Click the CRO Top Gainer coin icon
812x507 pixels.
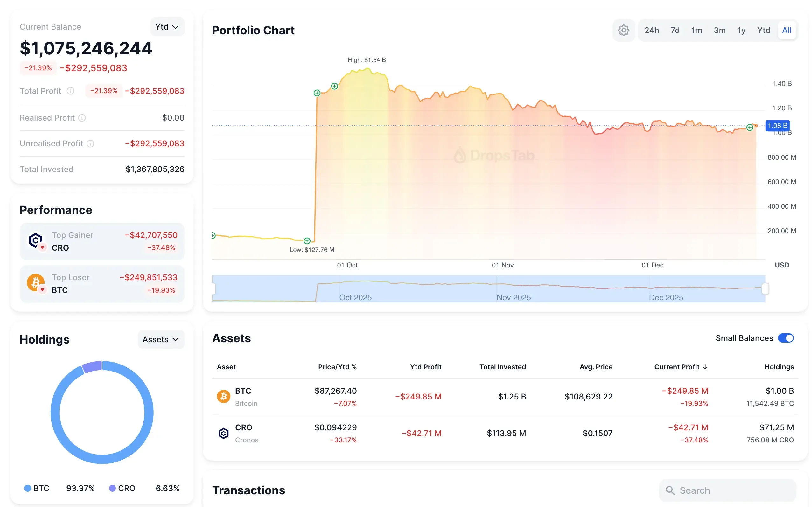[36, 240]
